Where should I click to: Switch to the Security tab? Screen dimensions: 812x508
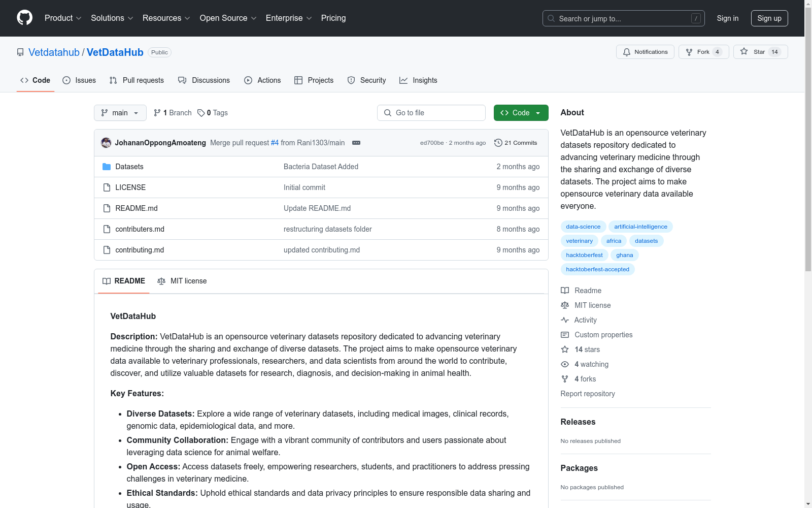click(366, 80)
